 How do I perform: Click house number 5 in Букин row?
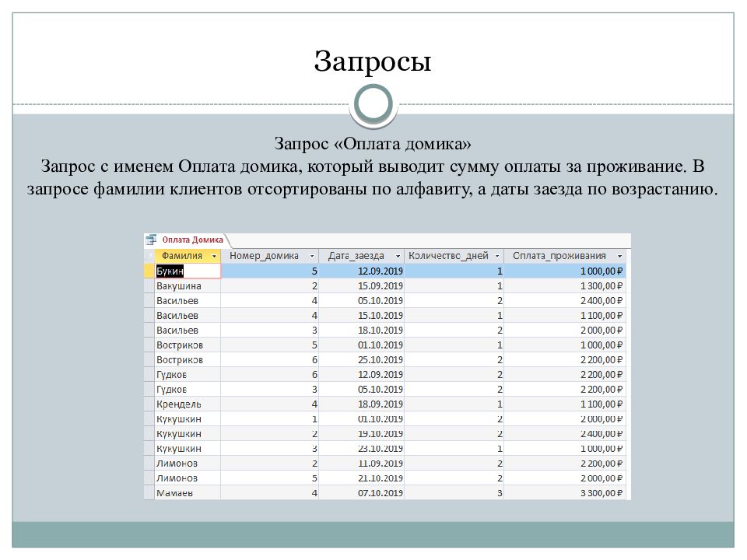[270, 271]
